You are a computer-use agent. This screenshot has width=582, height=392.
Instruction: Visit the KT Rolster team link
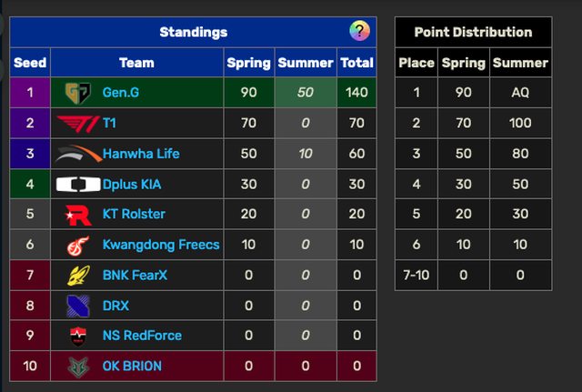pos(135,215)
